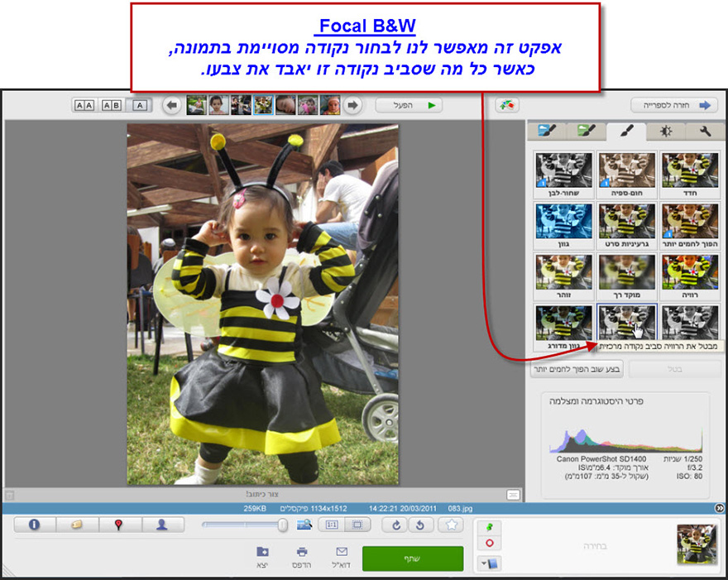The height and width of the screenshot is (580, 728).
Task: Star this photo as a favorite
Action: [450, 525]
